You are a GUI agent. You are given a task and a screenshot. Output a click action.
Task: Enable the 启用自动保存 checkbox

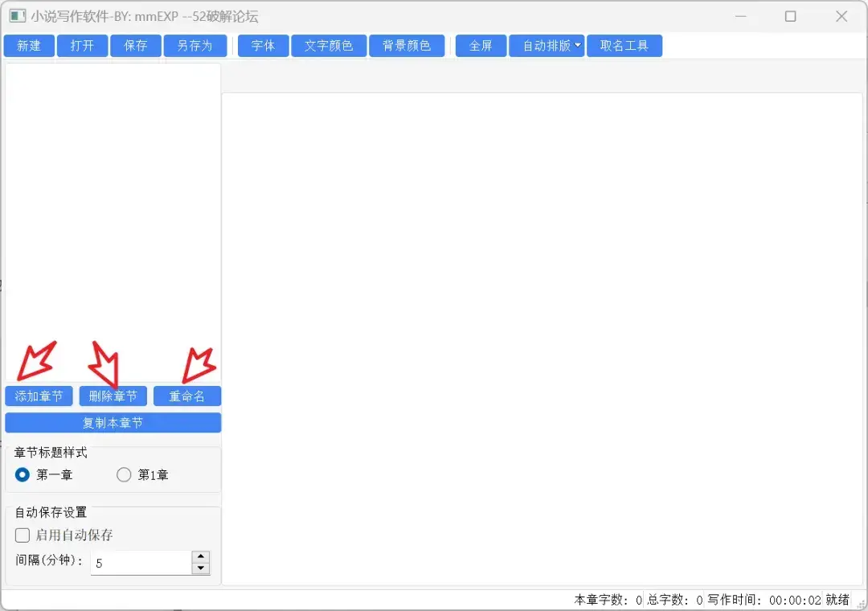click(23, 535)
